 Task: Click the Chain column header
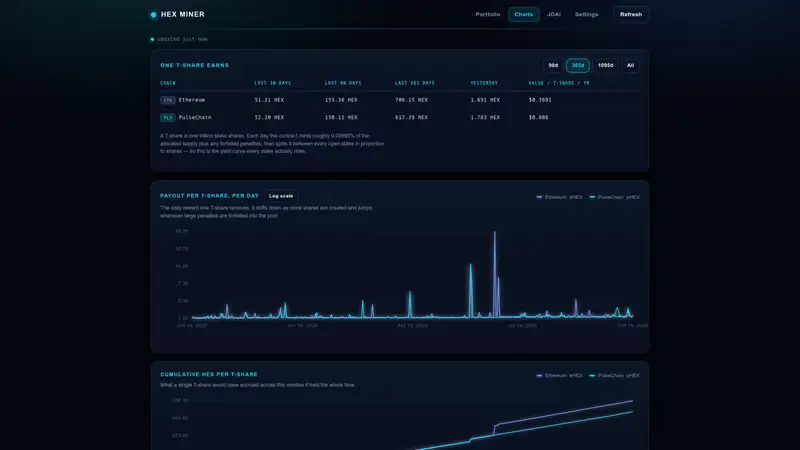tap(168, 83)
